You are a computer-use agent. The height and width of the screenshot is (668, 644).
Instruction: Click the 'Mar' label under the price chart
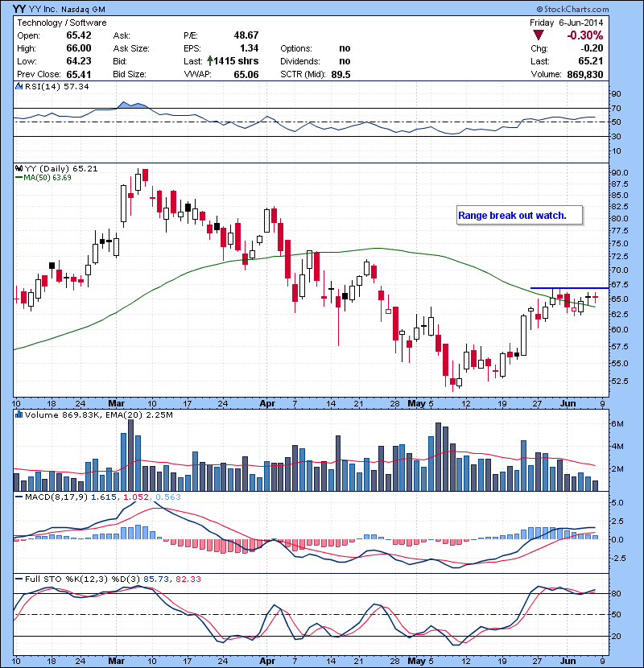click(117, 403)
